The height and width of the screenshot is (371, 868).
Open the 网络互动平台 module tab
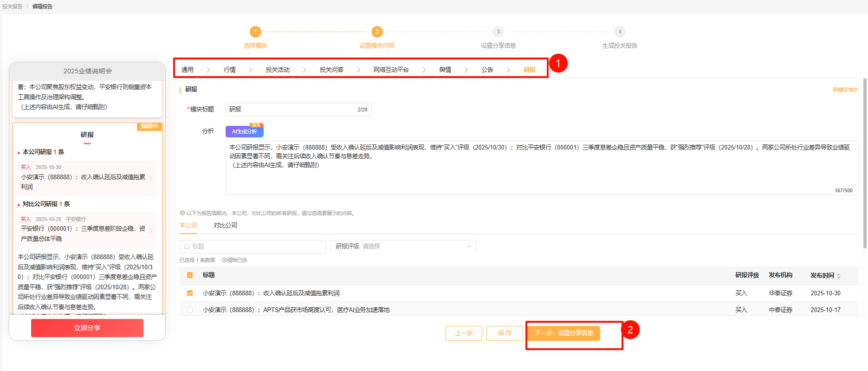(x=391, y=70)
